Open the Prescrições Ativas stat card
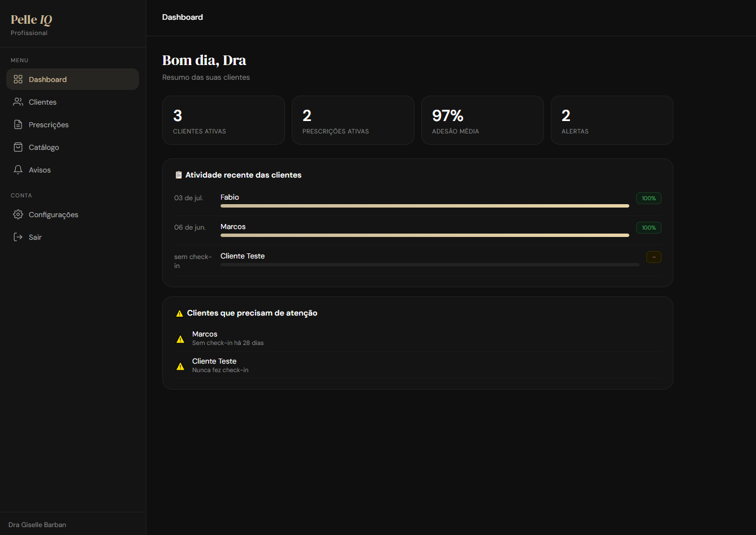 point(353,120)
